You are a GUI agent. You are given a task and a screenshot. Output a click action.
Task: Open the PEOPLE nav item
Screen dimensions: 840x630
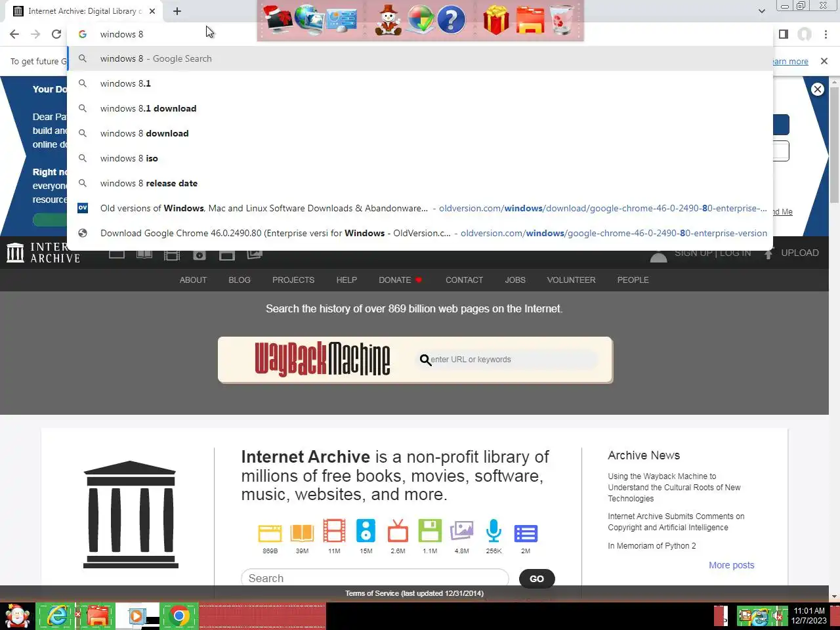tap(633, 280)
